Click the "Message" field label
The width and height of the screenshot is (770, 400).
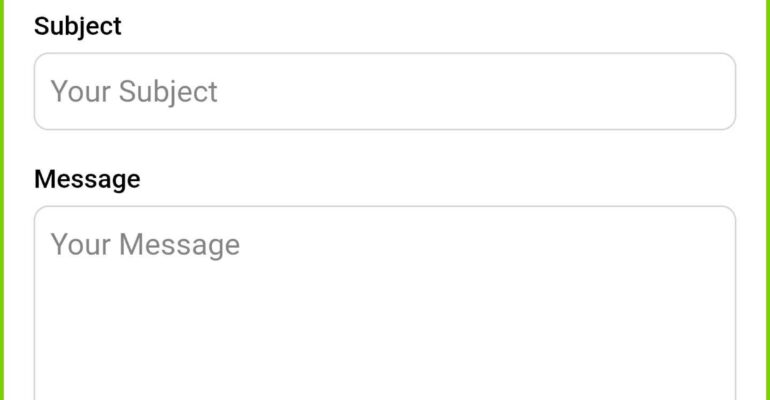(x=87, y=179)
